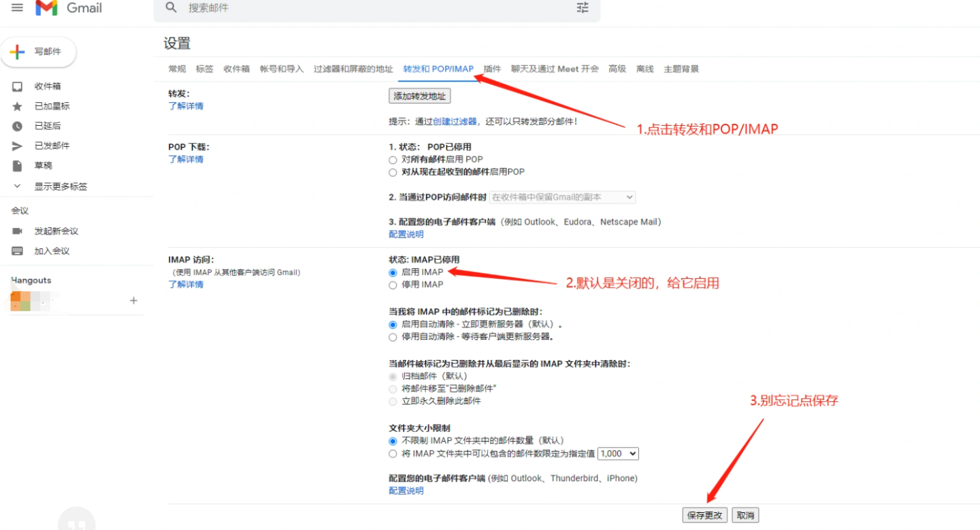Click the 创建过滤器 link
This screenshot has width=980, height=530.
pos(455,122)
